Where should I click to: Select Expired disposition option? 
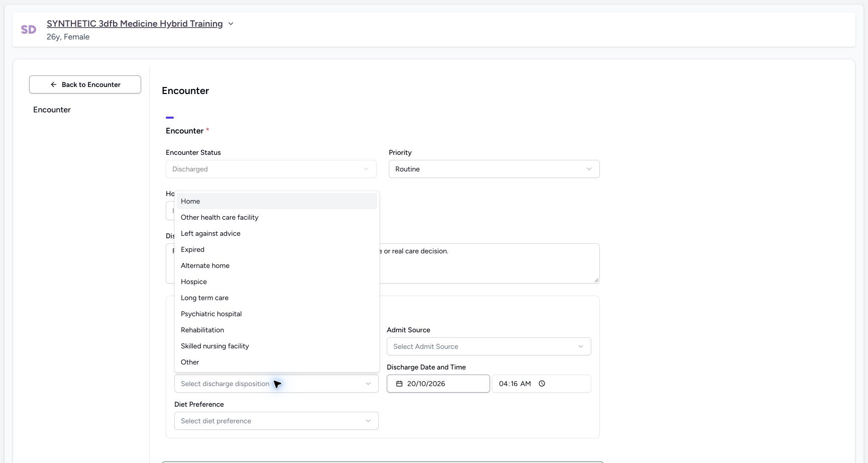click(x=277, y=249)
